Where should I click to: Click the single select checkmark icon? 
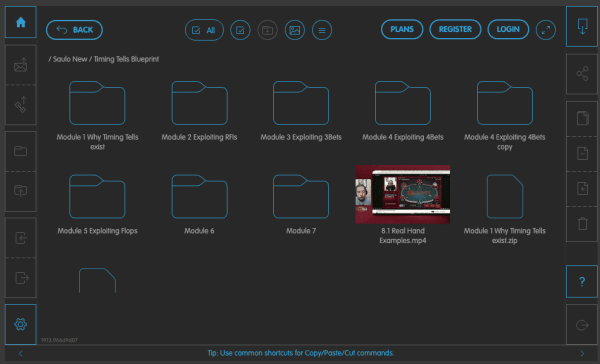coord(240,30)
